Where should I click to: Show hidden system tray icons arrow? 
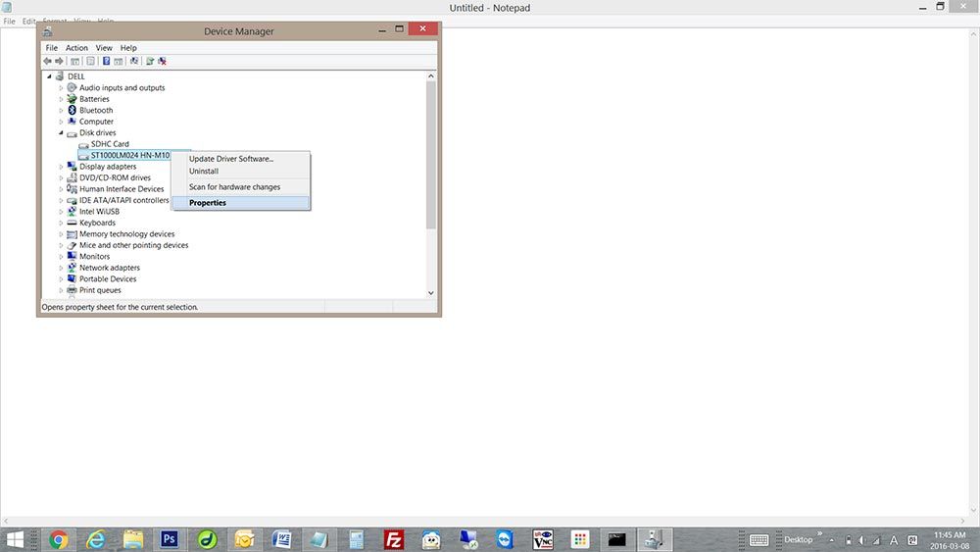pyautogui.click(x=832, y=540)
